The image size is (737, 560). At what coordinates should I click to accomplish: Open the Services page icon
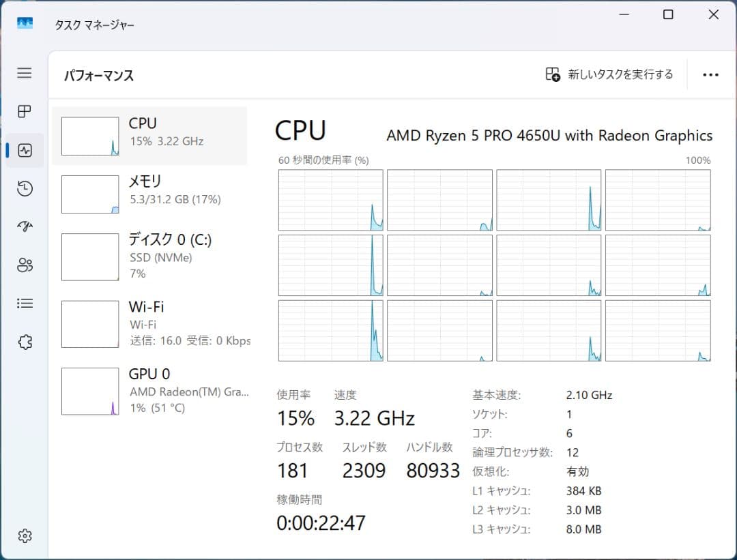tap(25, 342)
